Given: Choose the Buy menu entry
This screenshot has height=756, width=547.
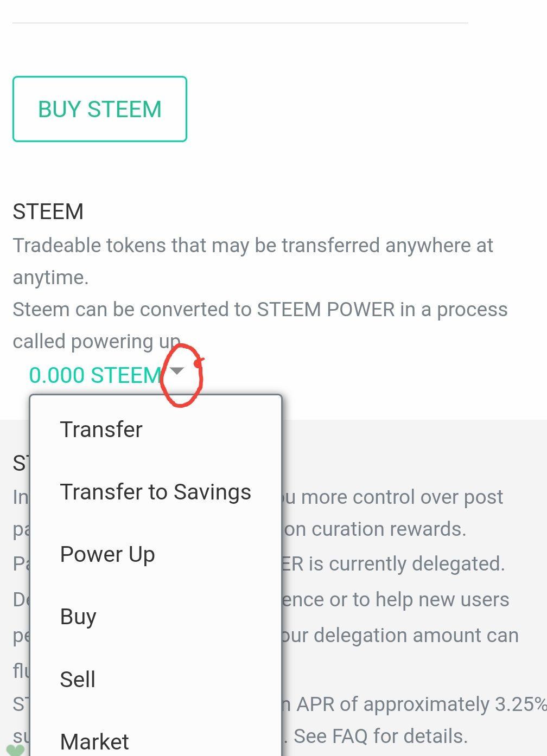Looking at the screenshot, I should pos(78,617).
